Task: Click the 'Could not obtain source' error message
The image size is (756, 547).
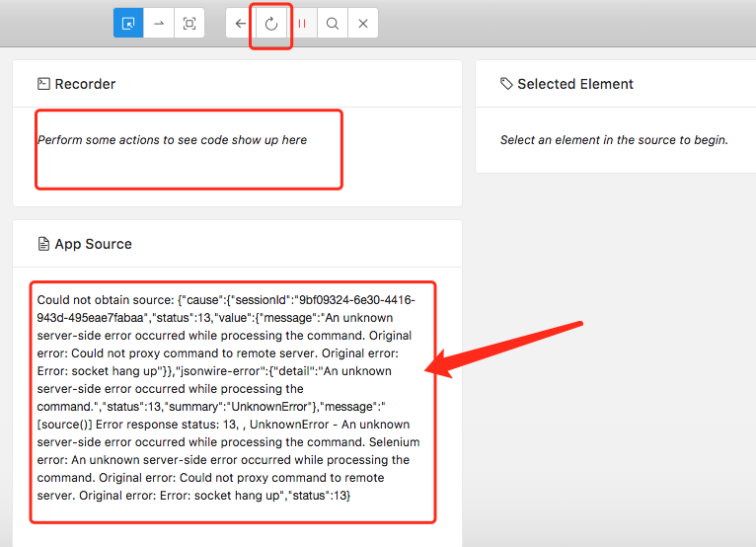Action: point(229,398)
